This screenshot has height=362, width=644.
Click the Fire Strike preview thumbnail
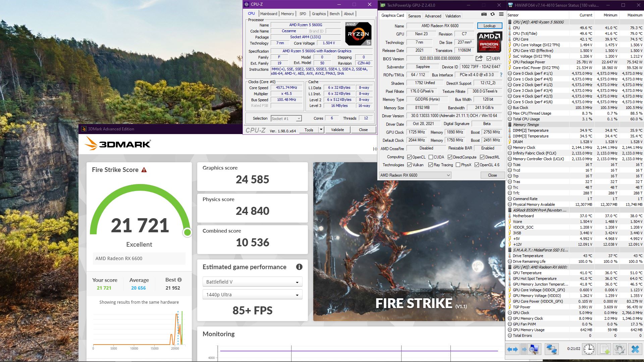click(x=409, y=242)
